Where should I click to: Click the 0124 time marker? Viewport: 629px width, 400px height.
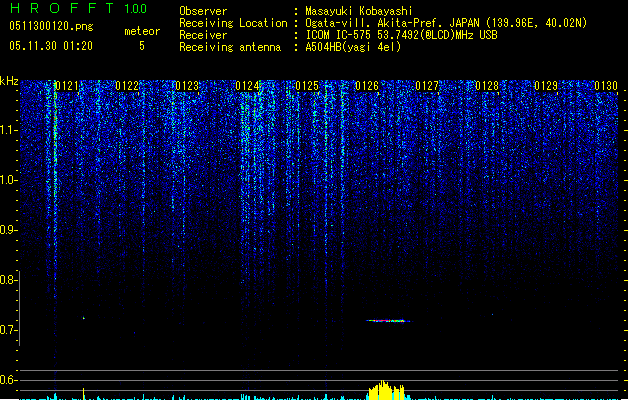[247, 86]
